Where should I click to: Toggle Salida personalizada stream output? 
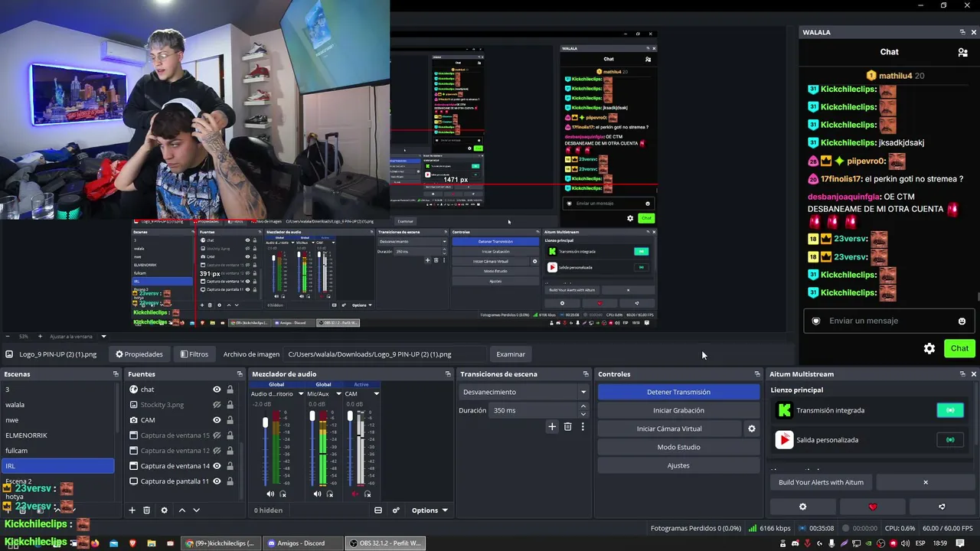(950, 440)
